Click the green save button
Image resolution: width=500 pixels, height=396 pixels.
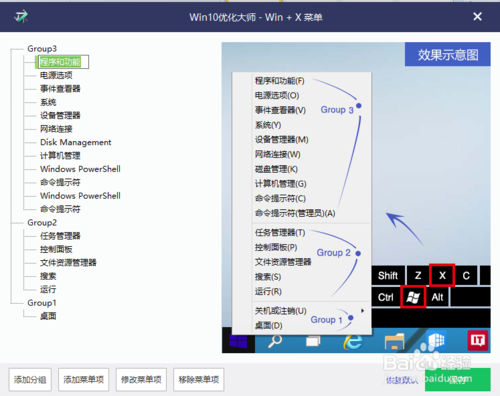click(x=458, y=379)
